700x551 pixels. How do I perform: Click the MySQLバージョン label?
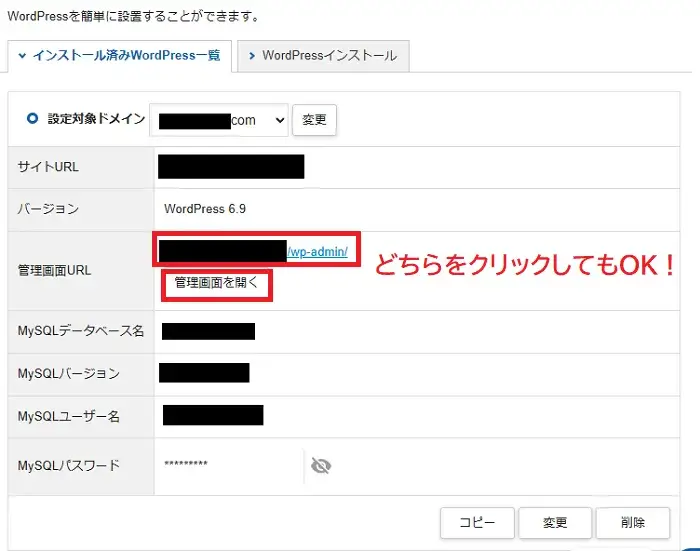coord(69,373)
